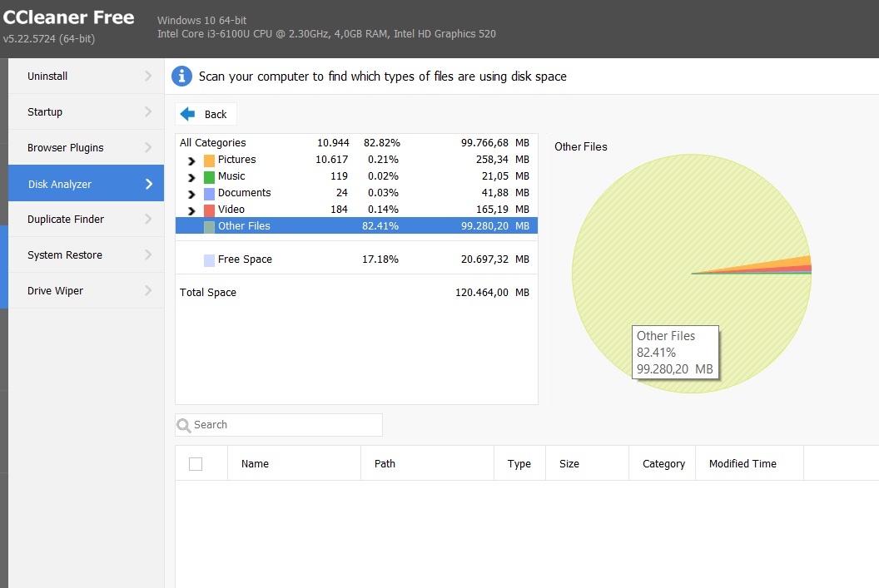Viewport: 879px width, 588px height.
Task: Click the blue Back arrow icon
Action: pyautogui.click(x=187, y=114)
